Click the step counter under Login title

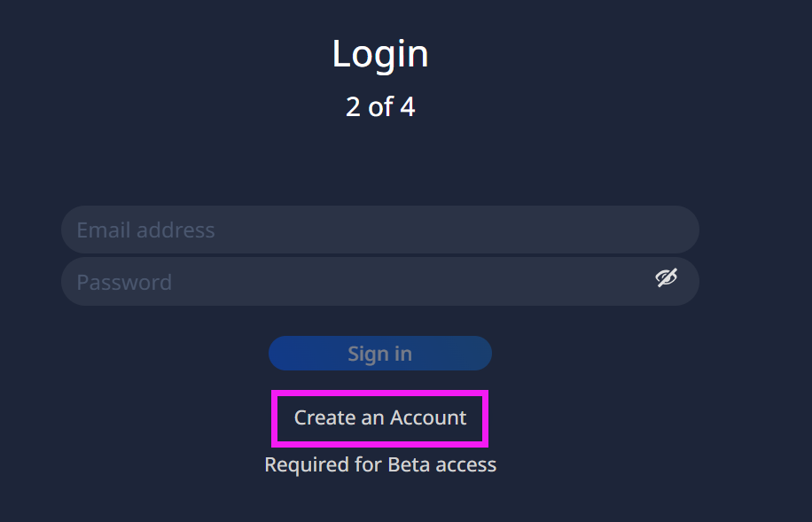coord(380,107)
